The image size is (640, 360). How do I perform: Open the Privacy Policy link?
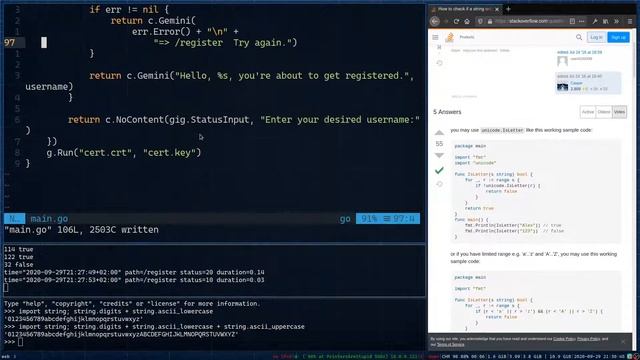coord(589,339)
